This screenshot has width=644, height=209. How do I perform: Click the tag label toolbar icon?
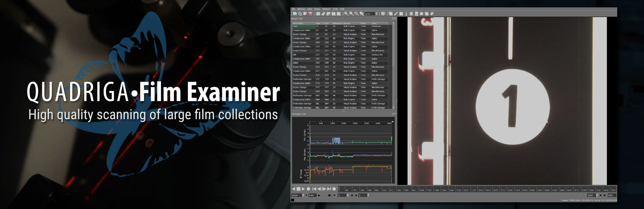[432, 14]
